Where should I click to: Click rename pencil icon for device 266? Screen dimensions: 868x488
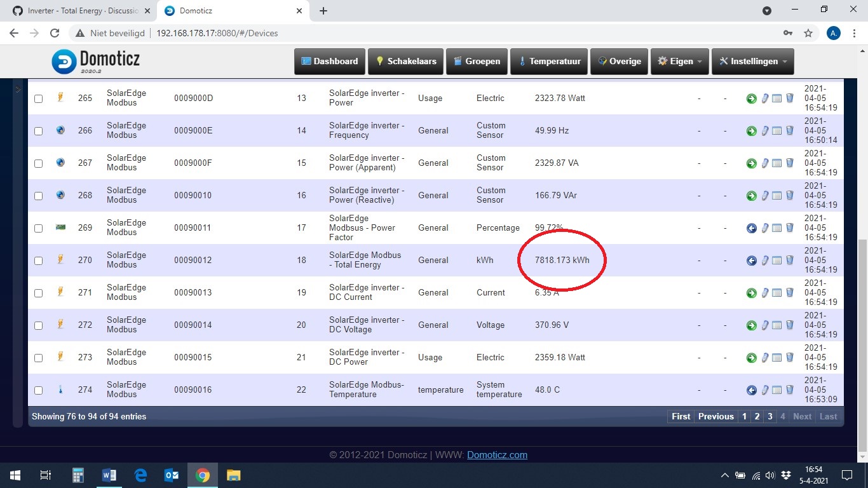point(765,131)
